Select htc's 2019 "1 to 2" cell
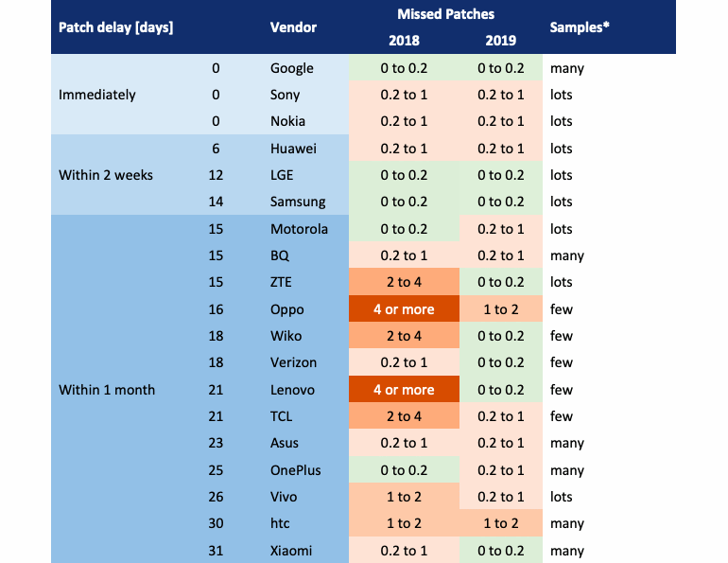Screen dimensions: 728x563 pyautogui.click(x=500, y=524)
